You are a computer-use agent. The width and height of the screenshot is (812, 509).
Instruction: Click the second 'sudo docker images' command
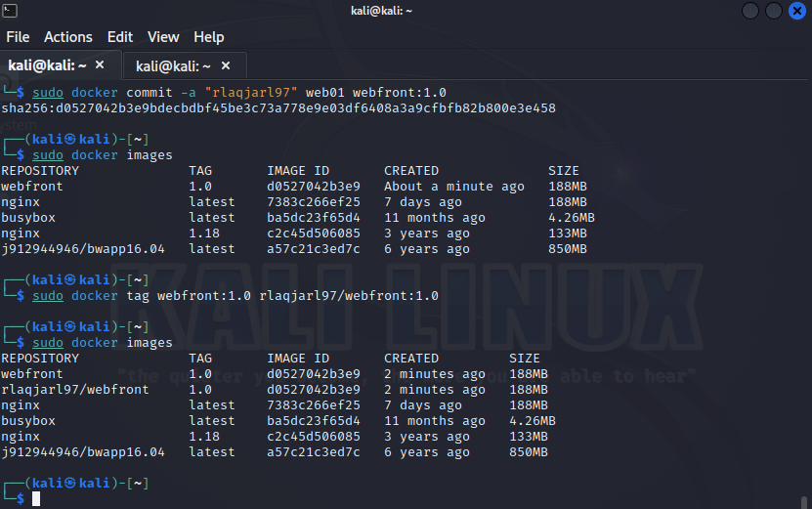pyautogui.click(x=102, y=343)
